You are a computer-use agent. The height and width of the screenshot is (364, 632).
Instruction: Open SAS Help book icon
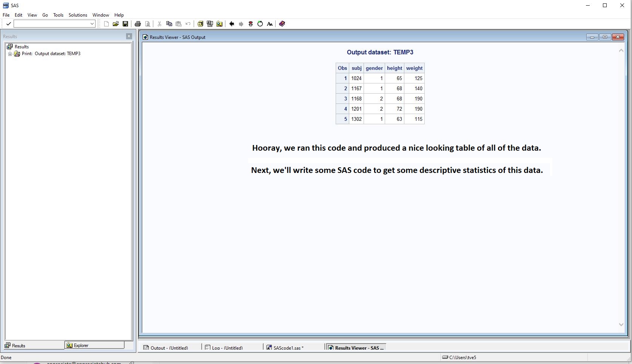(282, 24)
